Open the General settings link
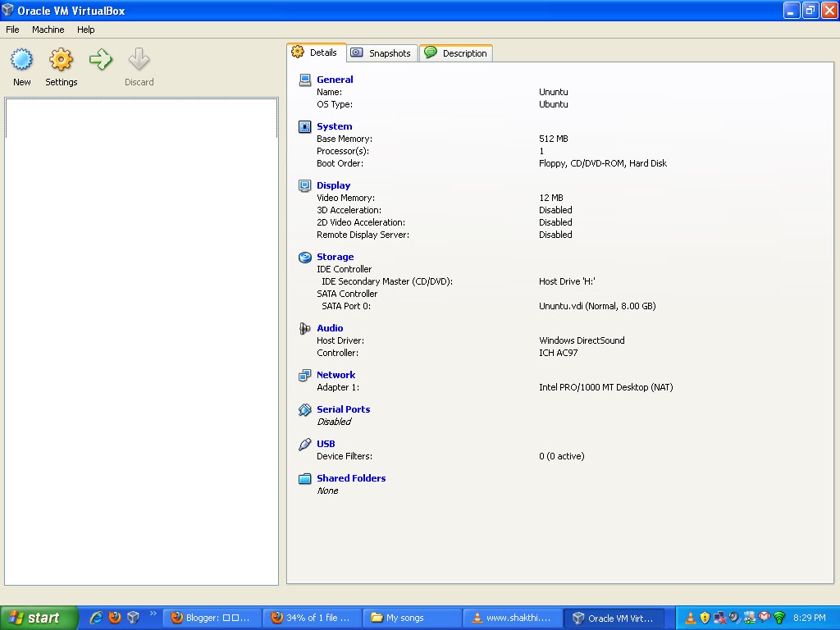This screenshot has height=630, width=840. 335,80
